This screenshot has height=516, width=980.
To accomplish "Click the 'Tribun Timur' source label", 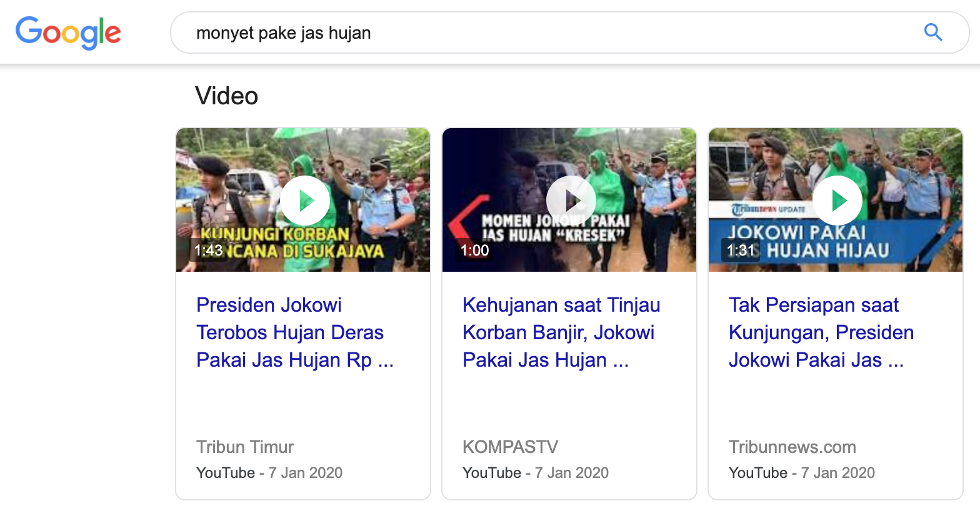I will 245,447.
